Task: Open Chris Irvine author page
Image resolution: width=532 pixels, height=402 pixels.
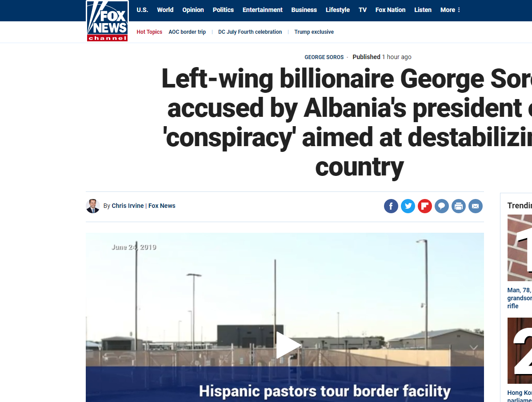Action: pos(128,206)
